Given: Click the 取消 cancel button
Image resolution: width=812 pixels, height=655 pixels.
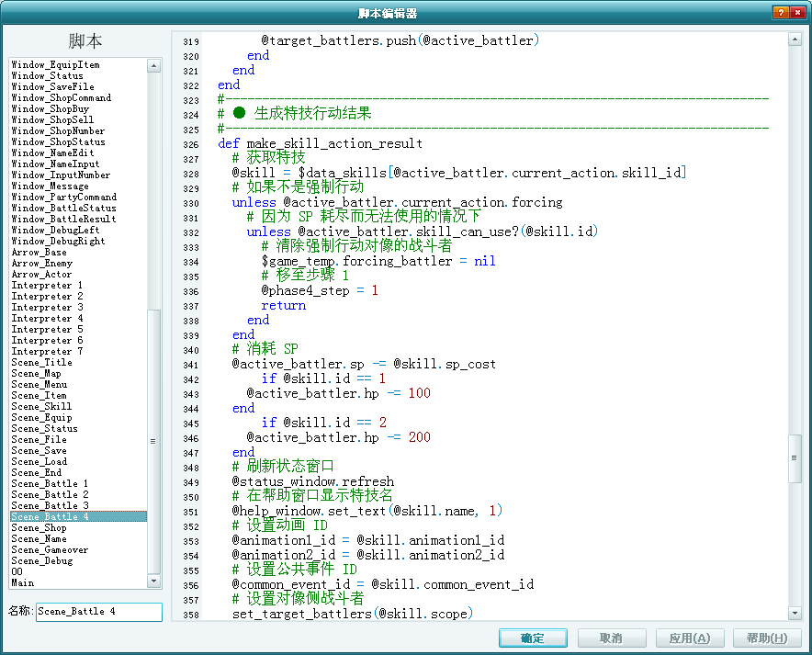Looking at the screenshot, I should click(x=612, y=638).
